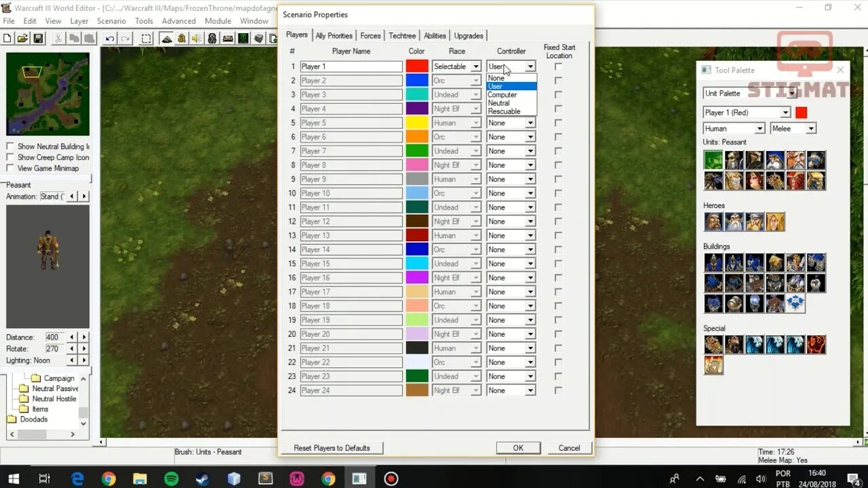Click the world minimap preview
This screenshot has height=488, width=868.
pyautogui.click(x=47, y=94)
